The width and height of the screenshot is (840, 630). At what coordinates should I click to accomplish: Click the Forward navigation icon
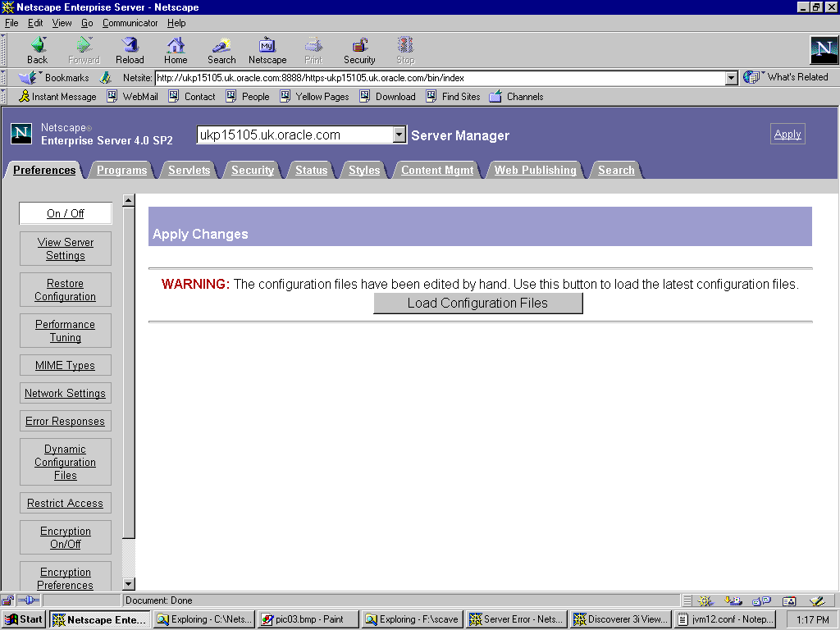(x=84, y=51)
